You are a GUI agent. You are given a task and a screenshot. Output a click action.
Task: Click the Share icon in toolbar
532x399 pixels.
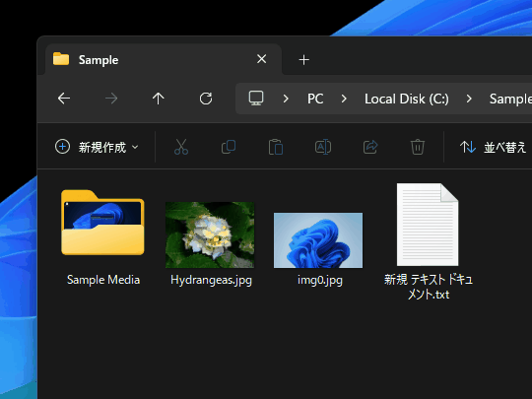[370, 147]
